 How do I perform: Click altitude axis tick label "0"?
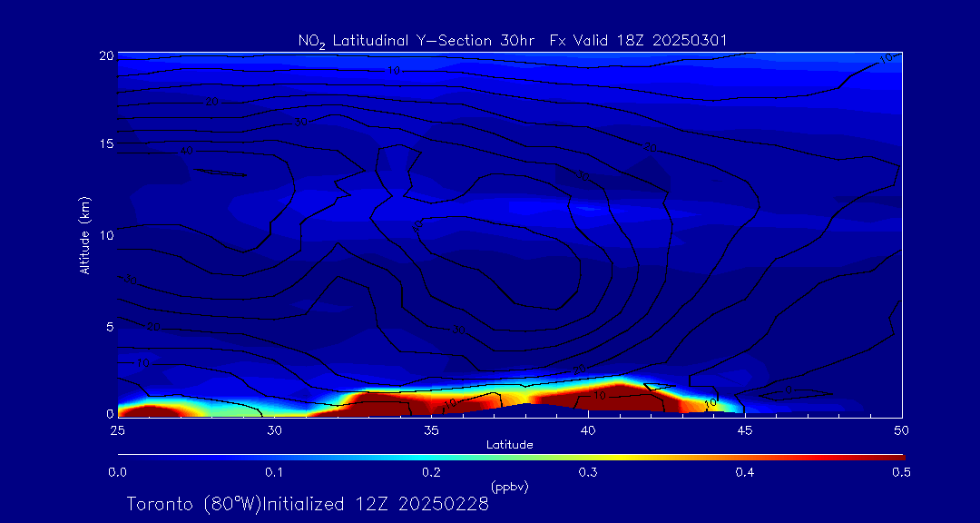pos(110,413)
